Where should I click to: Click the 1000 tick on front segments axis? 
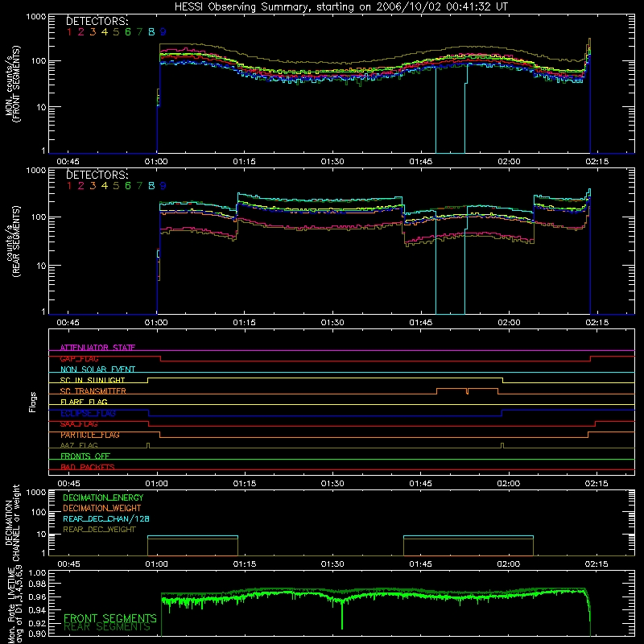(36, 17)
